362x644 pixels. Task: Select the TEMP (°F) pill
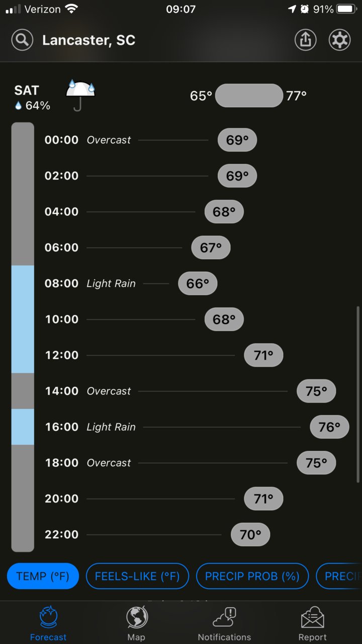(x=43, y=576)
